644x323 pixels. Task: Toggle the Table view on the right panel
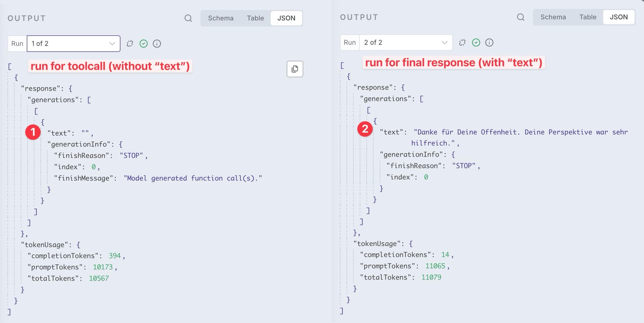coord(588,17)
